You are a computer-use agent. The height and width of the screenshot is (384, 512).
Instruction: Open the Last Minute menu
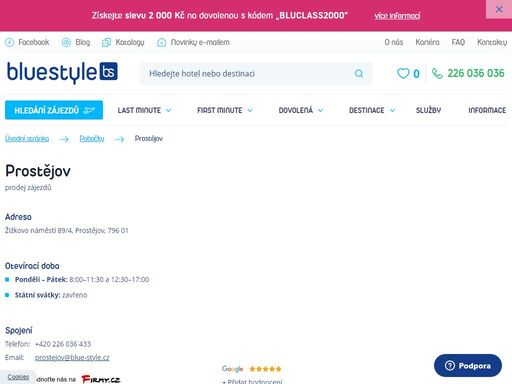click(139, 110)
